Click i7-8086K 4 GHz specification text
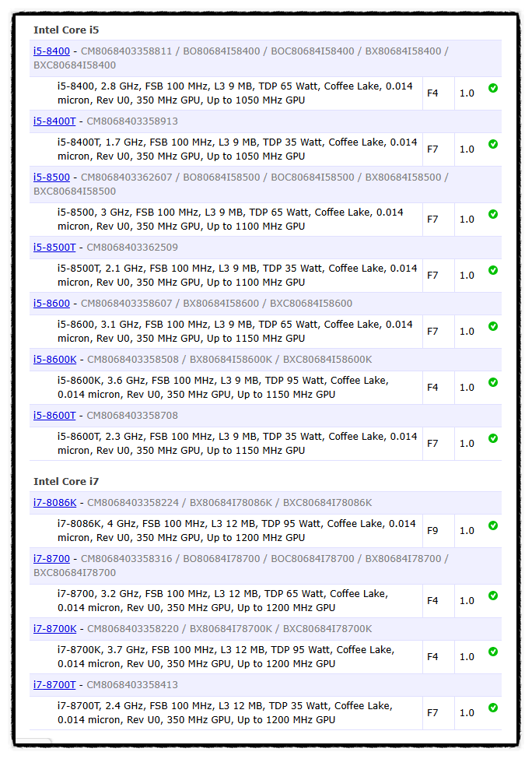 click(x=236, y=531)
